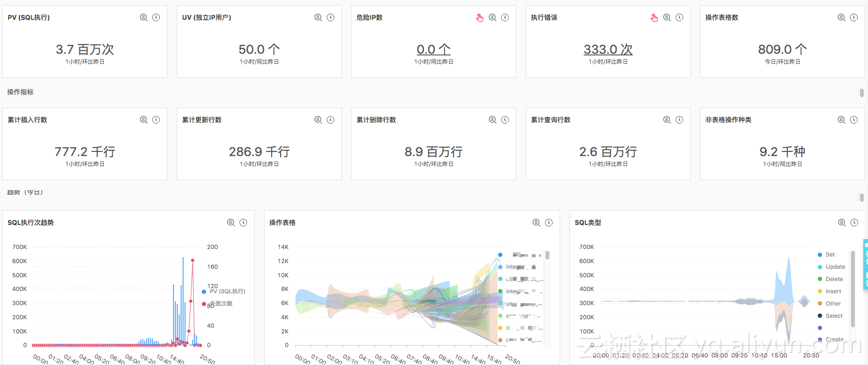Click the 8.9 百万行 deleted rows value
Image resolution: width=868 pixels, height=365 pixels.
[x=434, y=152]
